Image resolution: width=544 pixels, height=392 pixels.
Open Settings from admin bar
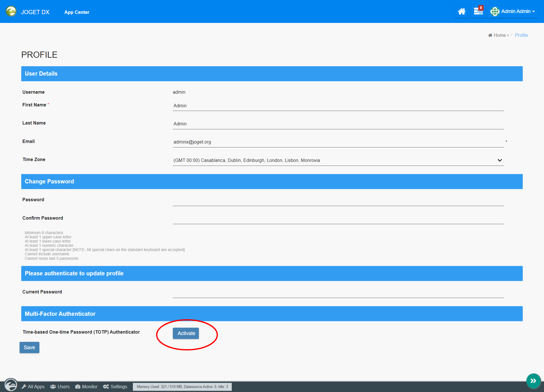(x=115, y=387)
